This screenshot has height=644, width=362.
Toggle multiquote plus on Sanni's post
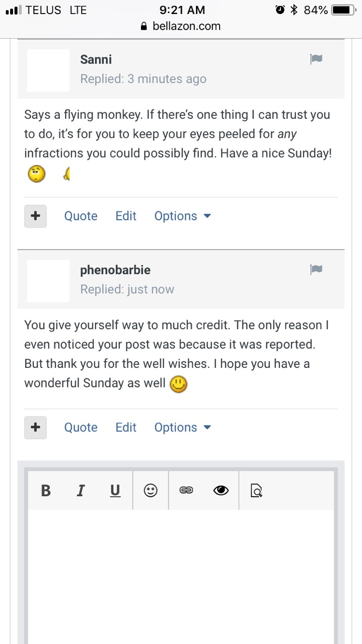pyautogui.click(x=35, y=216)
